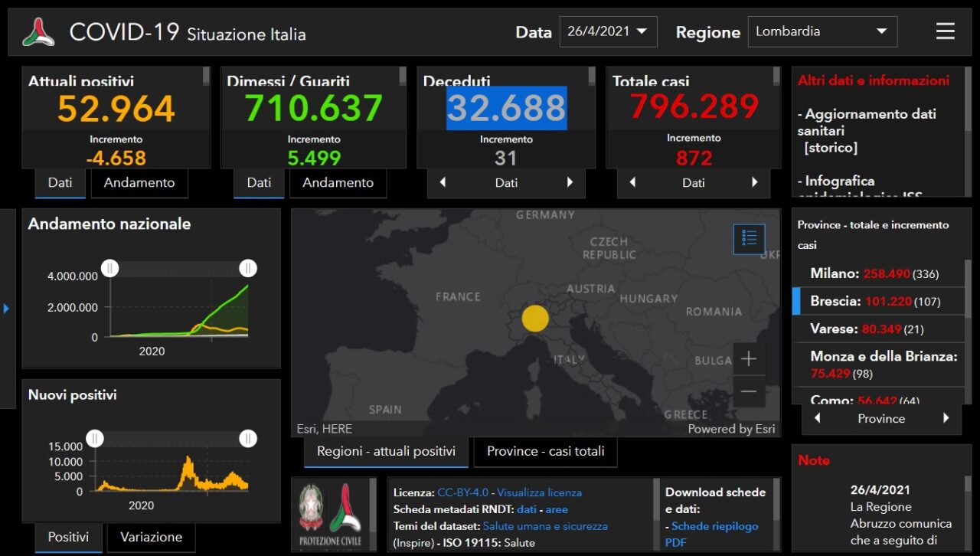Image resolution: width=980 pixels, height=556 pixels.
Task: Grab right slider handle on Andamento nazionale chart
Action: point(247,268)
